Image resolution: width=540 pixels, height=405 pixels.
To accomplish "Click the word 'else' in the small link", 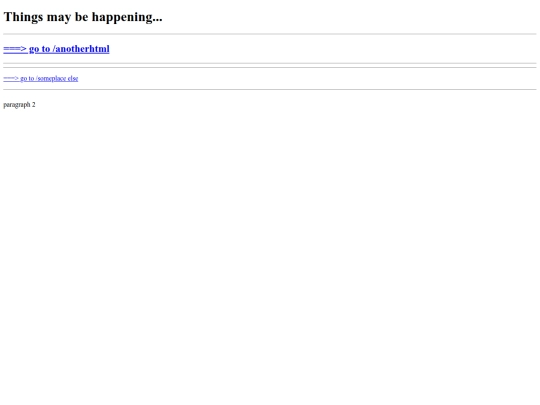I will pos(73,79).
